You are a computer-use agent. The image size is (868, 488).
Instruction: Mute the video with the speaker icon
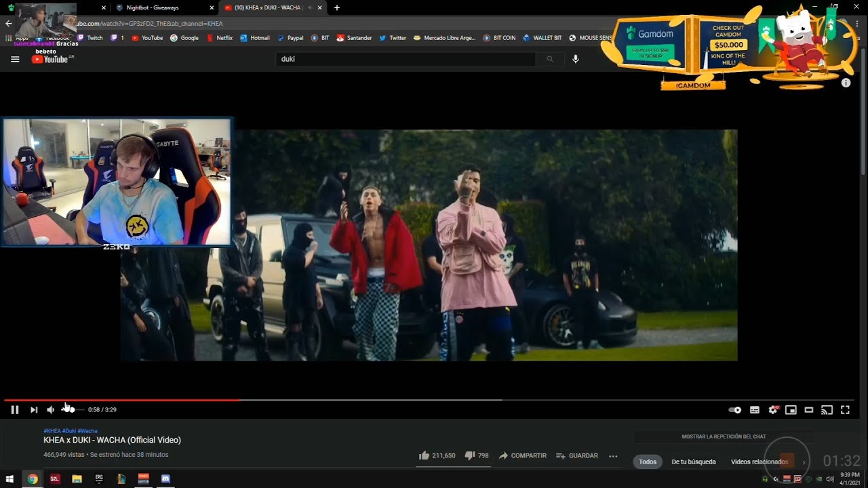coord(50,409)
